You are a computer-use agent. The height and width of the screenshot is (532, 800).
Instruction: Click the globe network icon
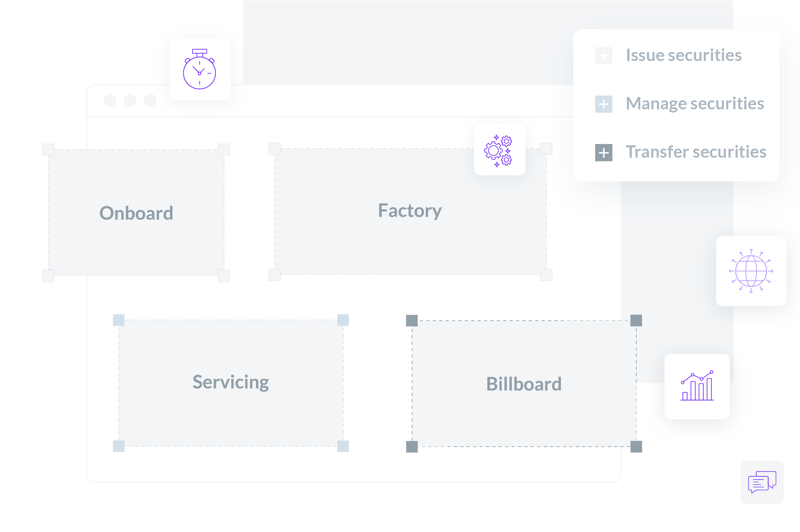750,271
